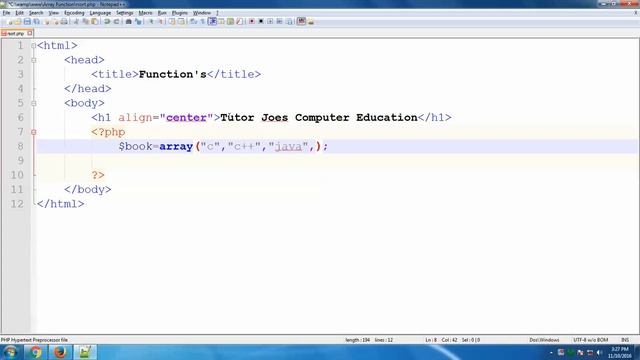Open the File menu
Viewport: 640px width, 360px height.
tap(6, 13)
